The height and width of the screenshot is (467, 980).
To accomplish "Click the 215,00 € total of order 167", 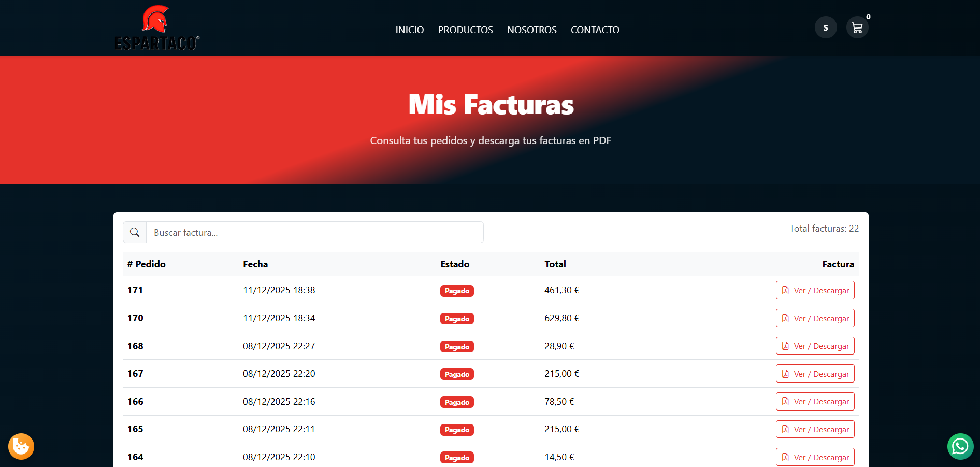I will (562, 374).
